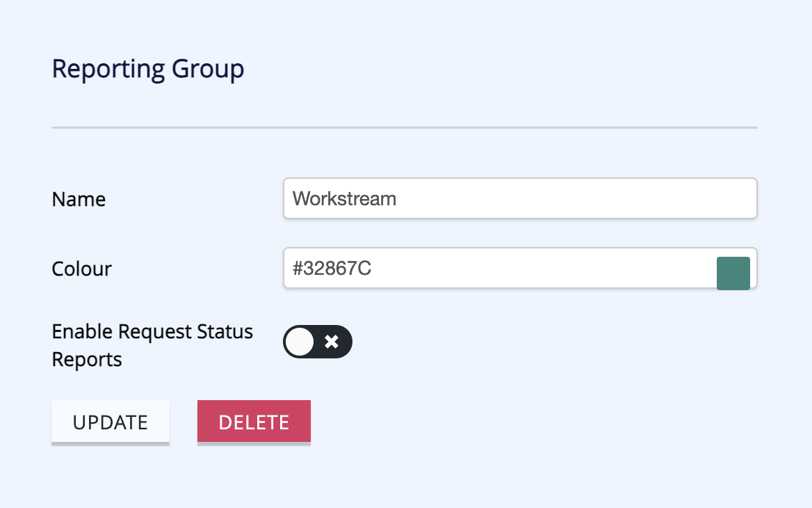Remove the group using DELETE

[254, 422]
